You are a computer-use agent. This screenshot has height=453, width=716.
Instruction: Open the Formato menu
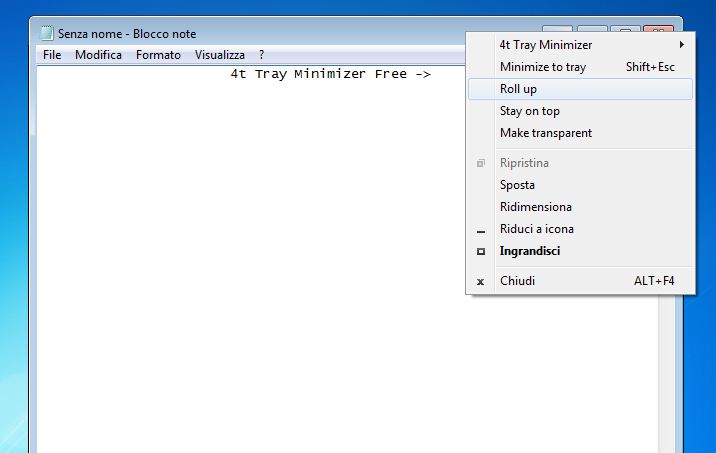click(158, 55)
